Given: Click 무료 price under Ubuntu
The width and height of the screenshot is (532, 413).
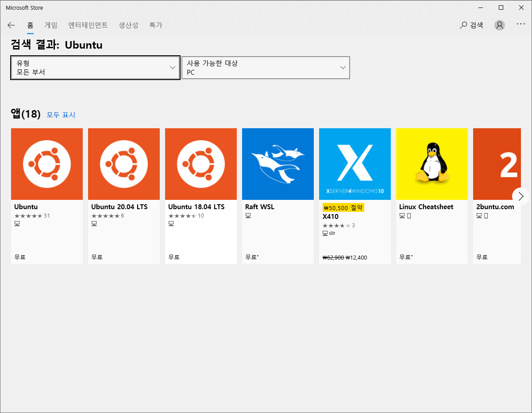Looking at the screenshot, I should click(x=20, y=257).
